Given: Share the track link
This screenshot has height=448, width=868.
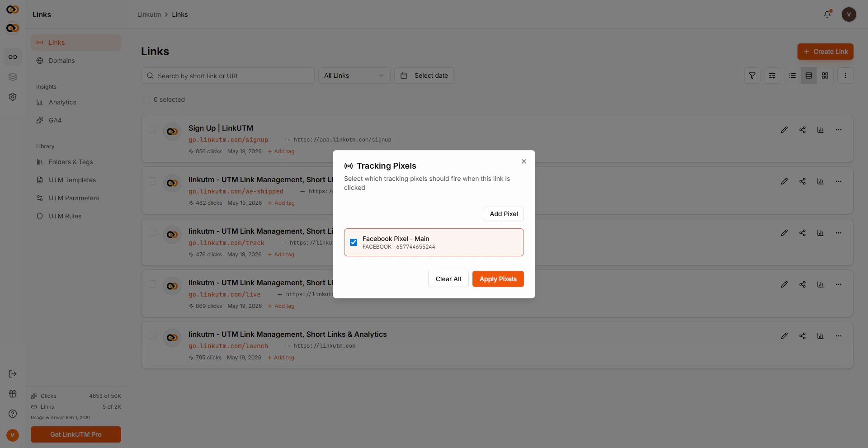Looking at the screenshot, I should click(802, 233).
